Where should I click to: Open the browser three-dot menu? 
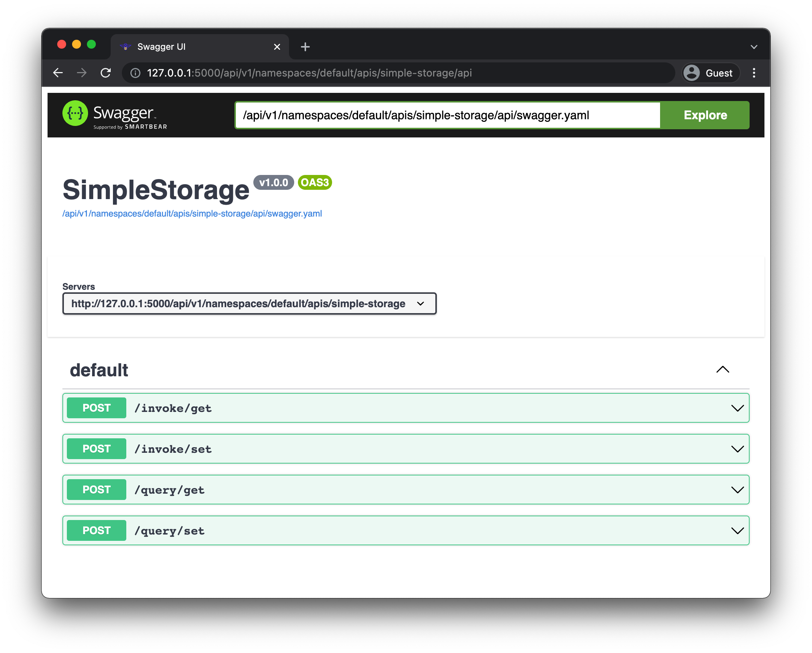754,73
